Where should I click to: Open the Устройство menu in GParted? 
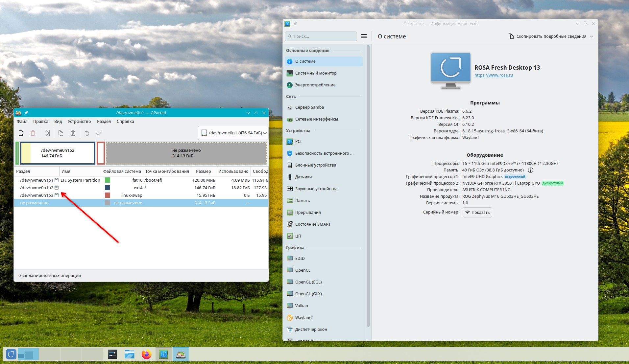pyautogui.click(x=79, y=122)
